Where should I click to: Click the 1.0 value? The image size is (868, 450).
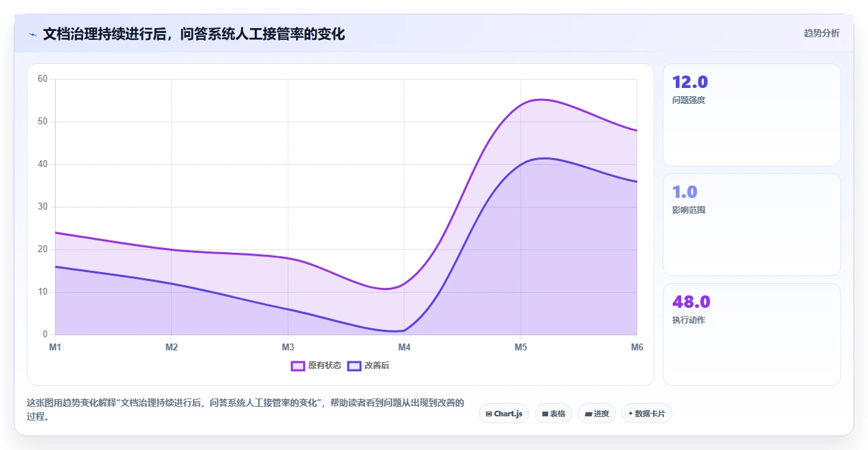[685, 192]
